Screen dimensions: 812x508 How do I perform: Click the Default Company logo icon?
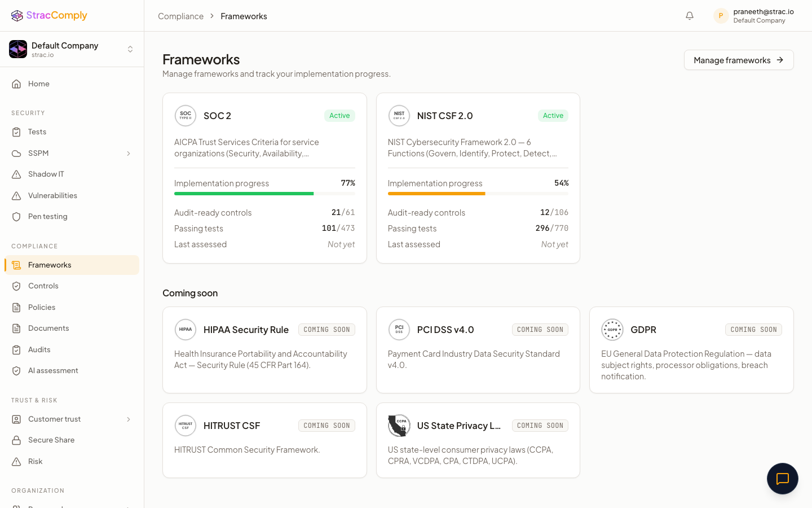(x=18, y=49)
